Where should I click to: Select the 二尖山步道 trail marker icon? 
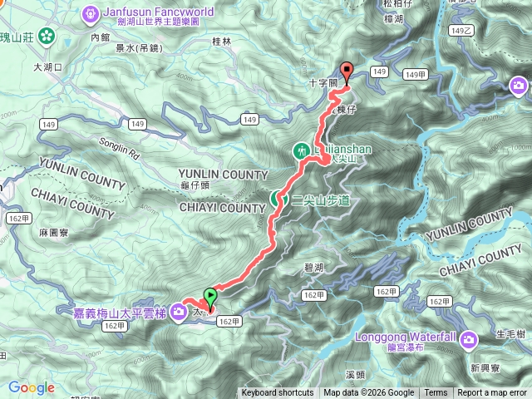pos(279,199)
